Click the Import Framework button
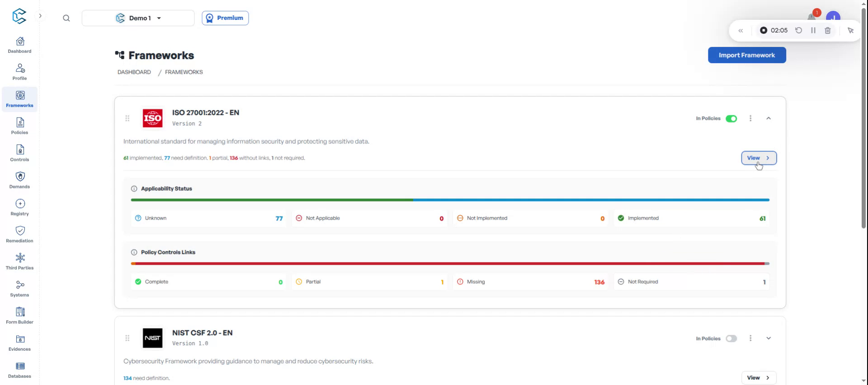The width and height of the screenshot is (868, 385). pos(747,55)
